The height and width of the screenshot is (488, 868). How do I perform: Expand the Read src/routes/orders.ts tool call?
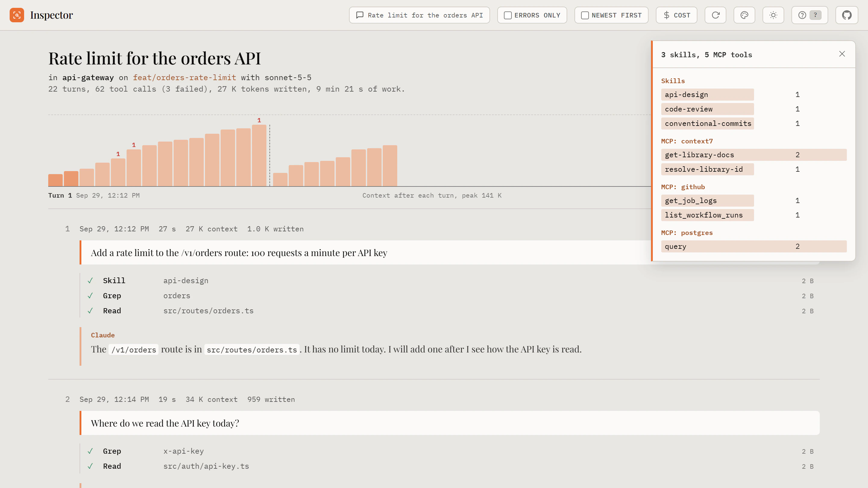(x=450, y=311)
